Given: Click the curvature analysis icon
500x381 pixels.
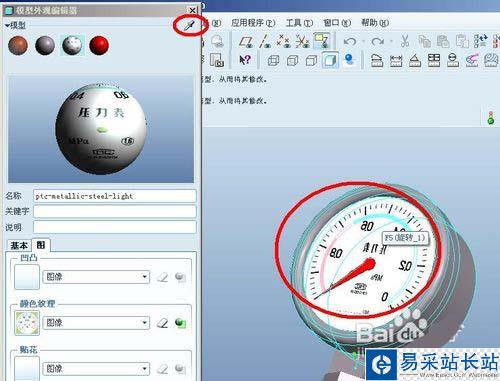Looking at the screenshot, I should click(472, 61).
